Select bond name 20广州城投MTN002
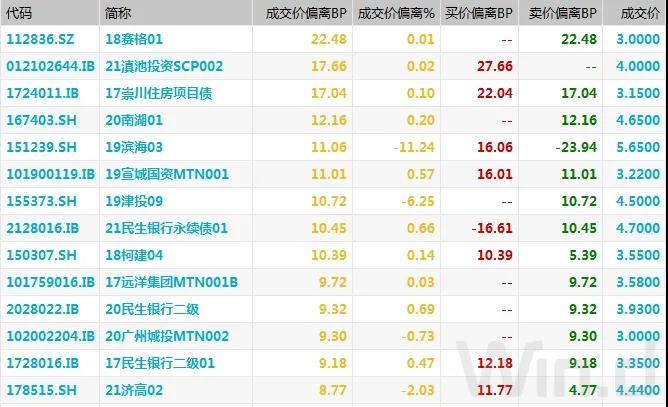668x407 pixels. tap(167, 336)
